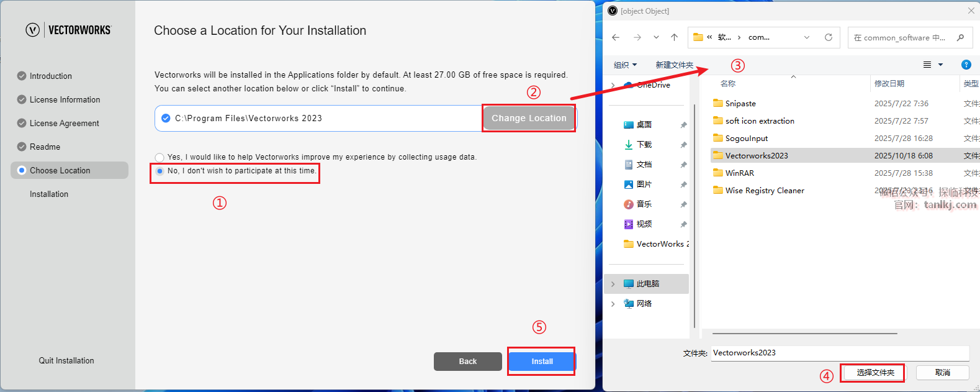Open 桌面 in navigation pane
Viewport: 980px width, 392px height.
[644, 125]
